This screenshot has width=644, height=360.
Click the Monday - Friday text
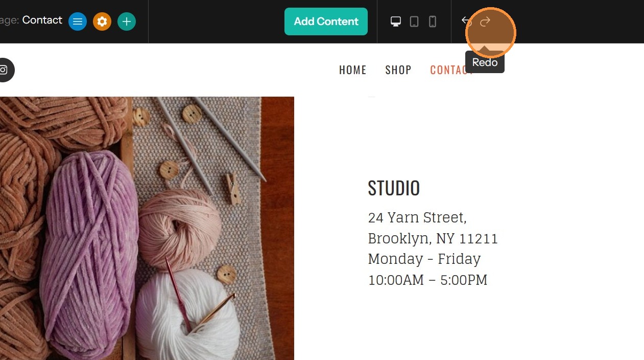(424, 259)
